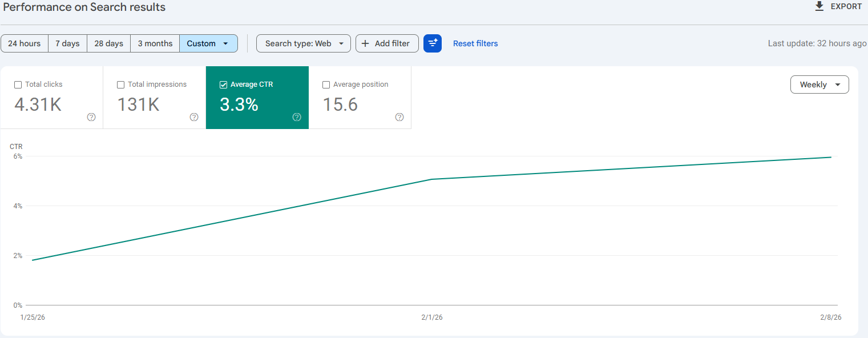The image size is (868, 338).
Task: Switch to the 7 days tab
Action: pyautogui.click(x=67, y=43)
